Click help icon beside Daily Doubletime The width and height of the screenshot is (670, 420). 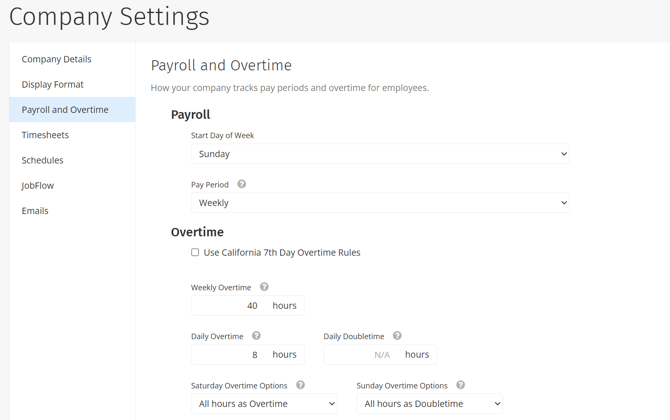pyautogui.click(x=397, y=336)
